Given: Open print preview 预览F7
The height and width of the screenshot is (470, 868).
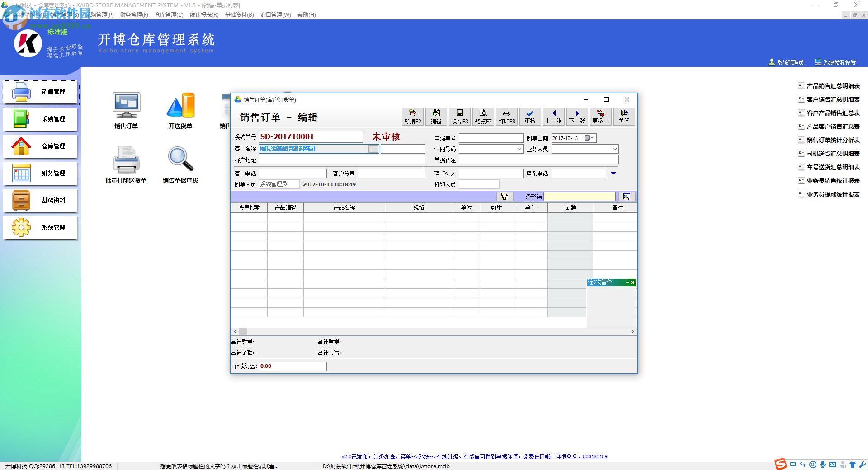Looking at the screenshot, I should pos(483,117).
